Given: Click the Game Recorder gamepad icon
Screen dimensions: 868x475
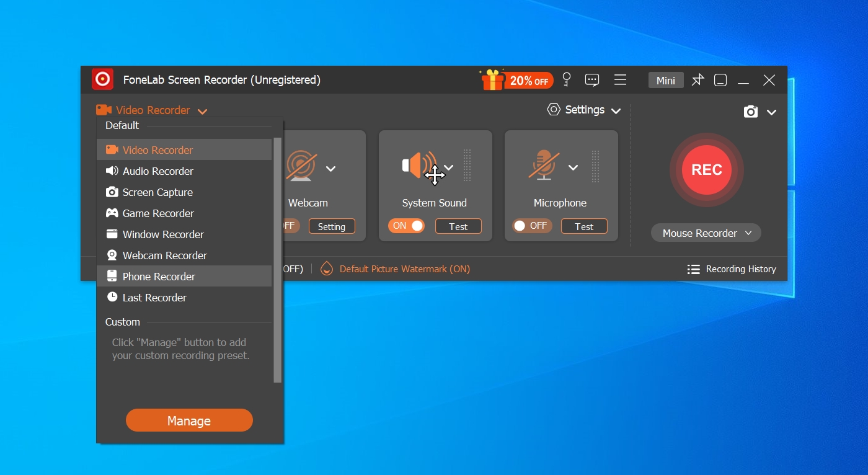Looking at the screenshot, I should pyautogui.click(x=112, y=213).
